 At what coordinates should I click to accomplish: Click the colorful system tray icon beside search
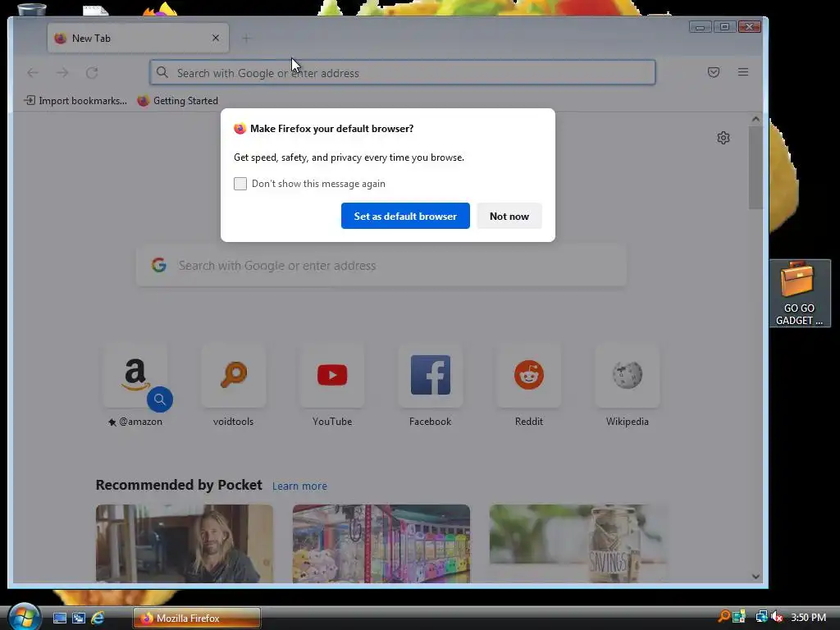point(739,617)
